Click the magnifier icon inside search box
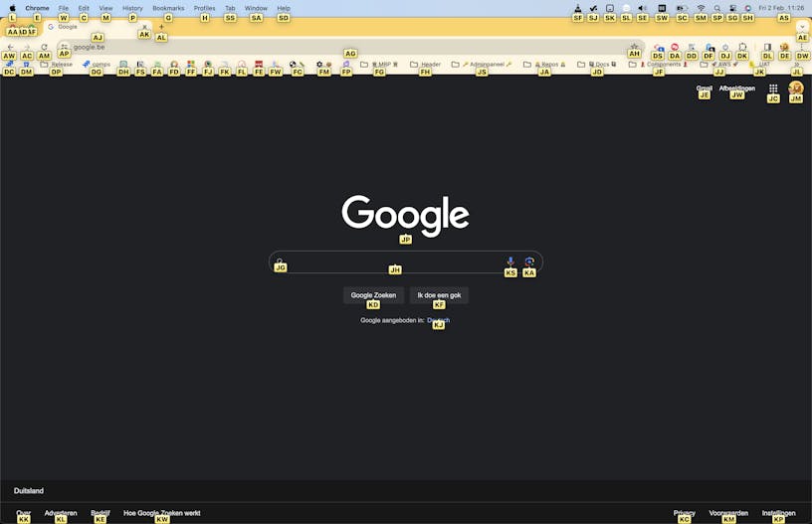Screen dimensions: 812x524 pyautogui.click(x=280, y=262)
